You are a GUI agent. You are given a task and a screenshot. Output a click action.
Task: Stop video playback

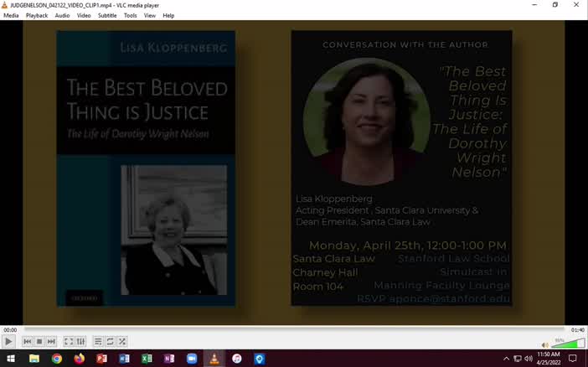coord(39,342)
